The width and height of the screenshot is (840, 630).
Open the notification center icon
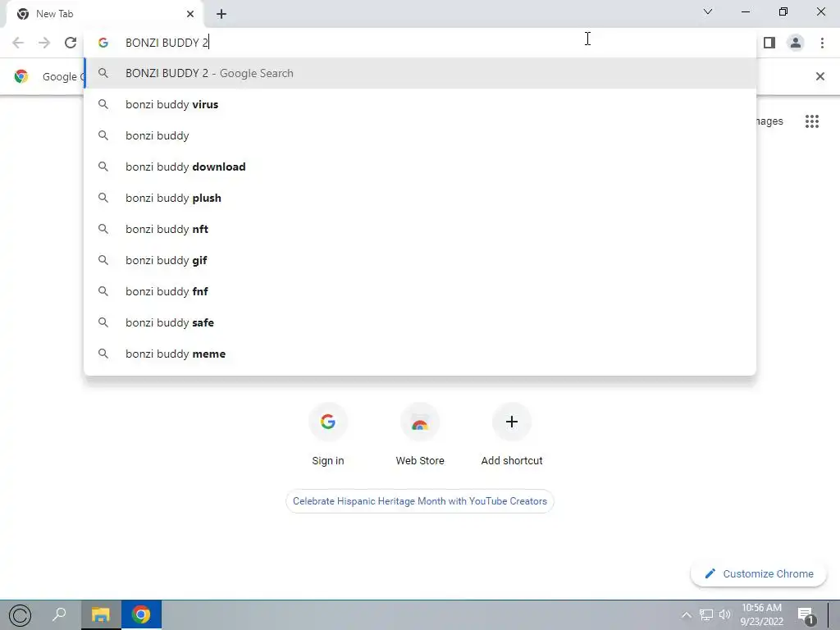click(806, 615)
